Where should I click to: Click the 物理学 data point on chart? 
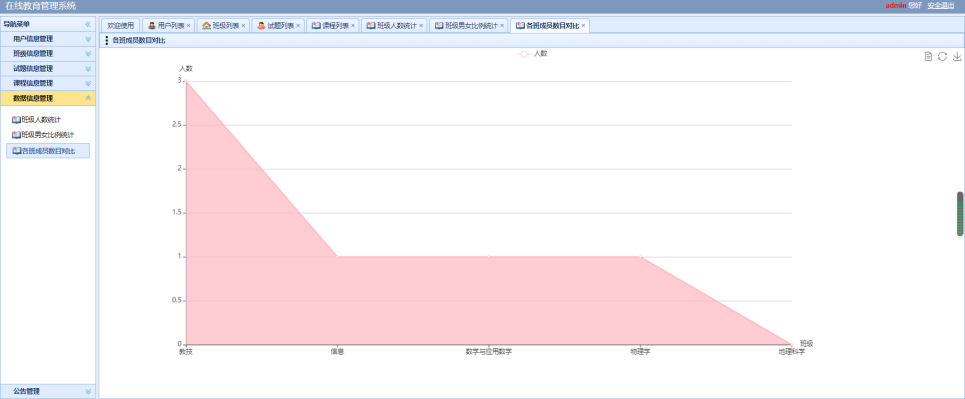pyautogui.click(x=640, y=257)
